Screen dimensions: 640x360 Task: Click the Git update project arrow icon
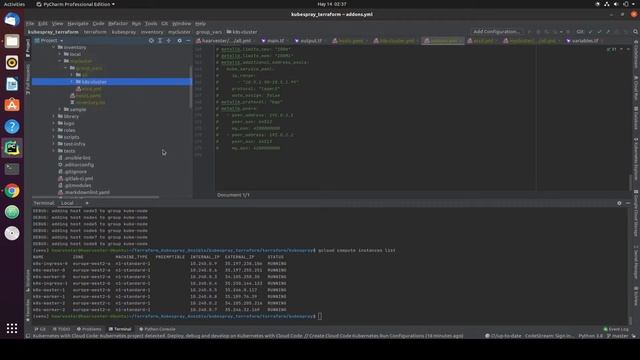pos(590,31)
